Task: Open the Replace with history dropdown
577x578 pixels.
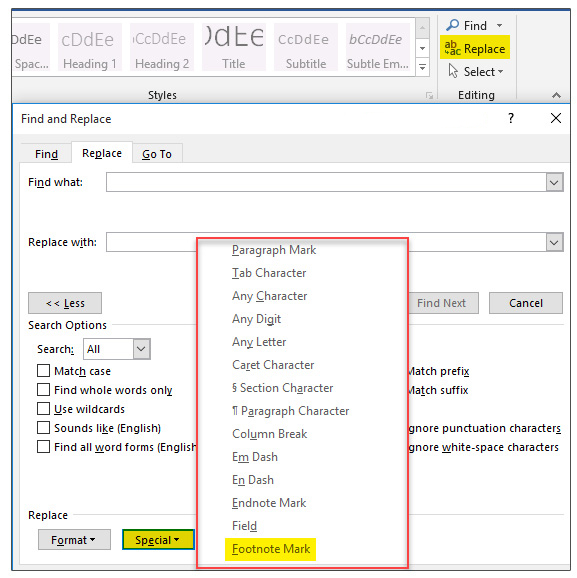Action: tap(554, 242)
